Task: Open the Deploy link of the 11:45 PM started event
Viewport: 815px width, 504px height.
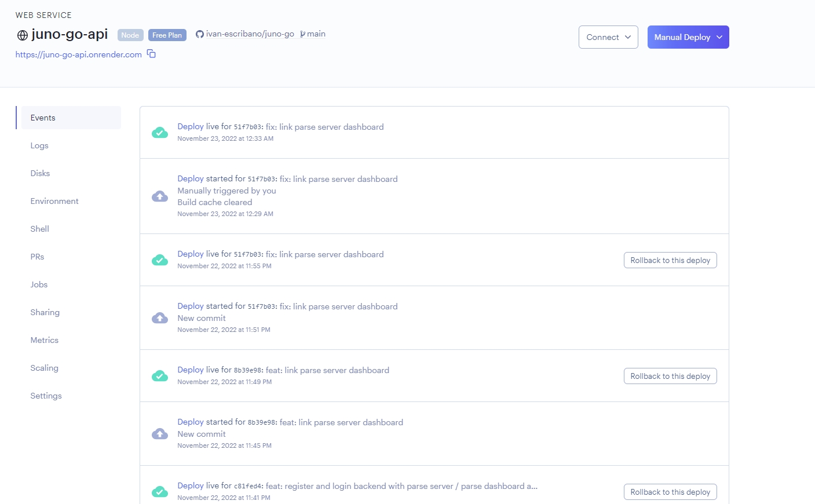Action: (191, 422)
